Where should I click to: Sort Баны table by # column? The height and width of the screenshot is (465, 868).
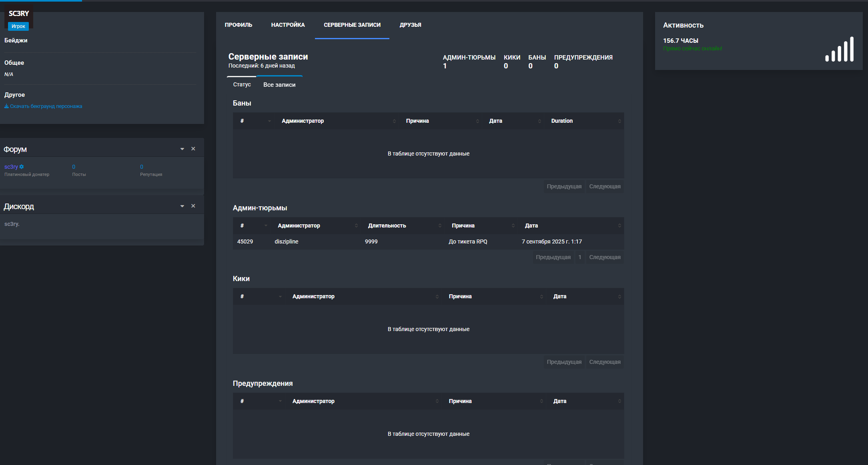point(255,121)
